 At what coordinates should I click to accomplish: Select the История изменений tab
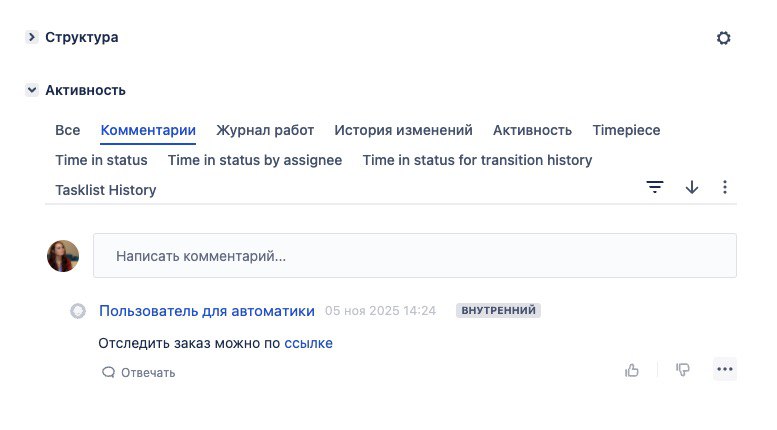(x=403, y=130)
